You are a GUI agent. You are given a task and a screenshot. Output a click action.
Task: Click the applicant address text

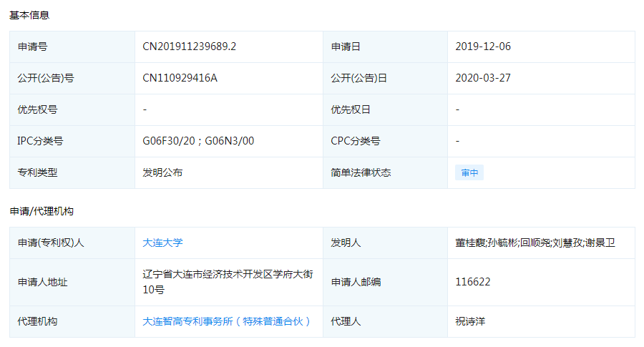[x=227, y=282]
